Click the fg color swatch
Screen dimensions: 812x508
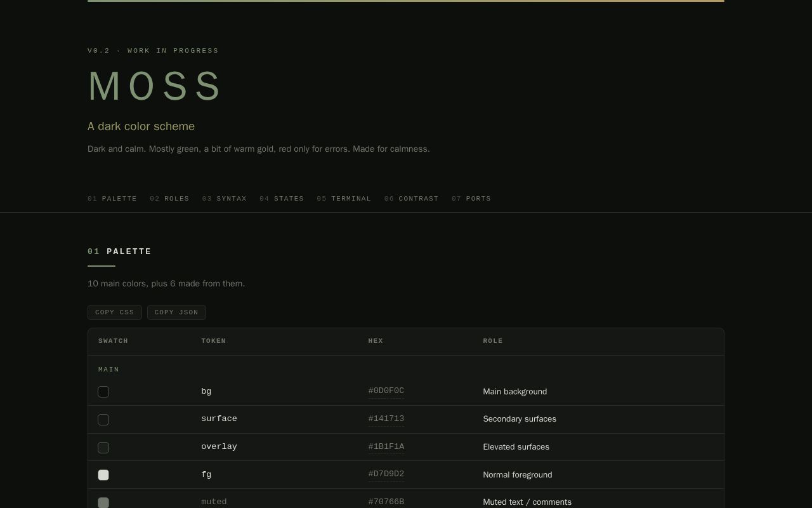[x=103, y=475]
